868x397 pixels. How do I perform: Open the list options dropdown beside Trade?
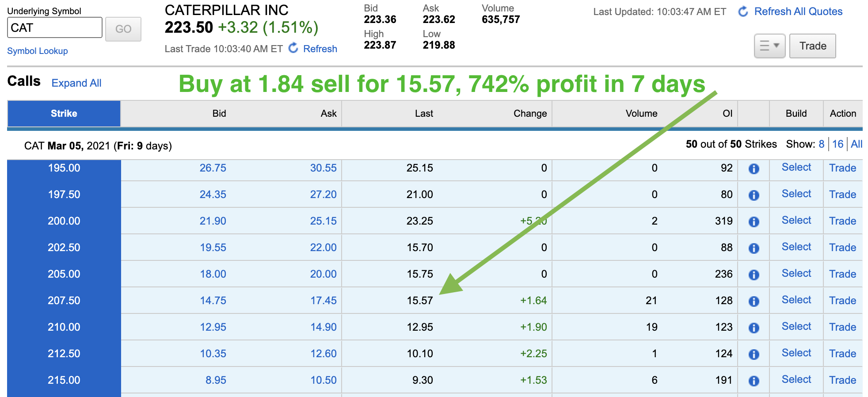pyautogui.click(x=769, y=46)
